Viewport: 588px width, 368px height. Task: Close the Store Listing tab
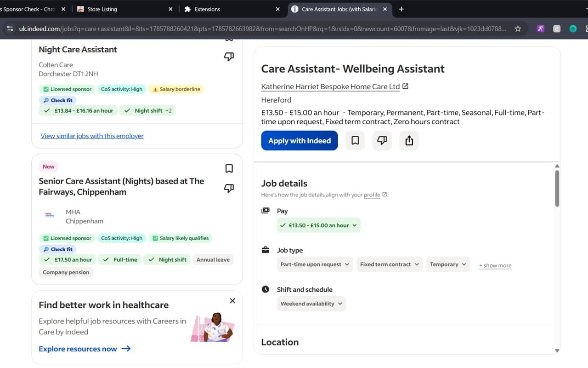[x=170, y=9]
